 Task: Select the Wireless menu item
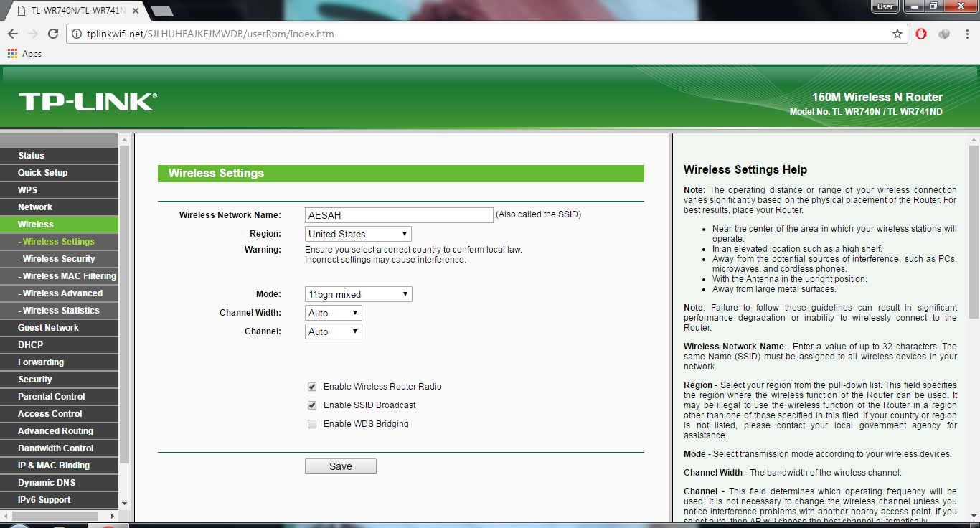59,225
